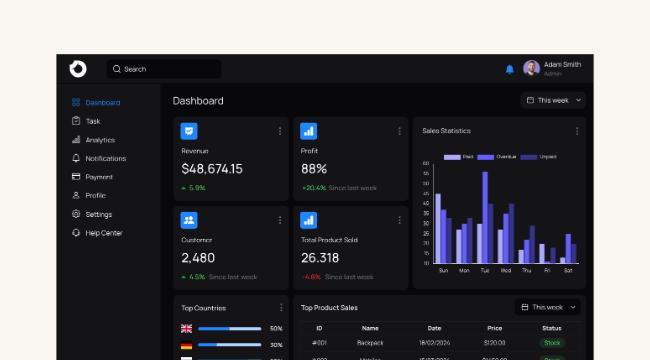This screenshot has width=650, height=360.
Task: Open Settings in the sidebar
Action: coord(99,214)
